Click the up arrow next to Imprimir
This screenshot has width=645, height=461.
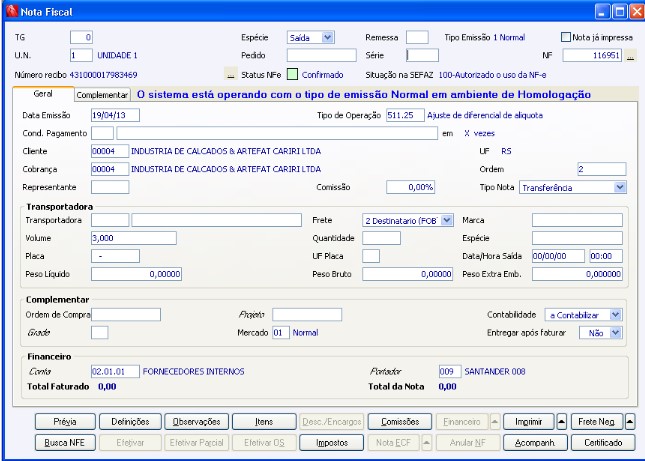coord(561,422)
